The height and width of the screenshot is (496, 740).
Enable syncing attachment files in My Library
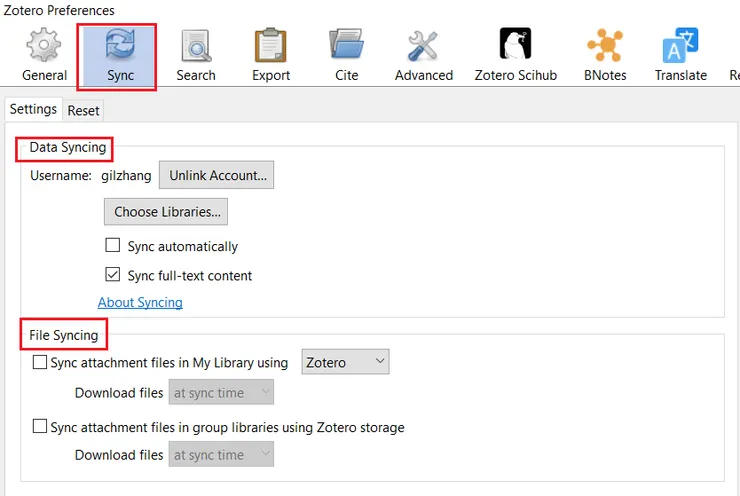click(40, 362)
